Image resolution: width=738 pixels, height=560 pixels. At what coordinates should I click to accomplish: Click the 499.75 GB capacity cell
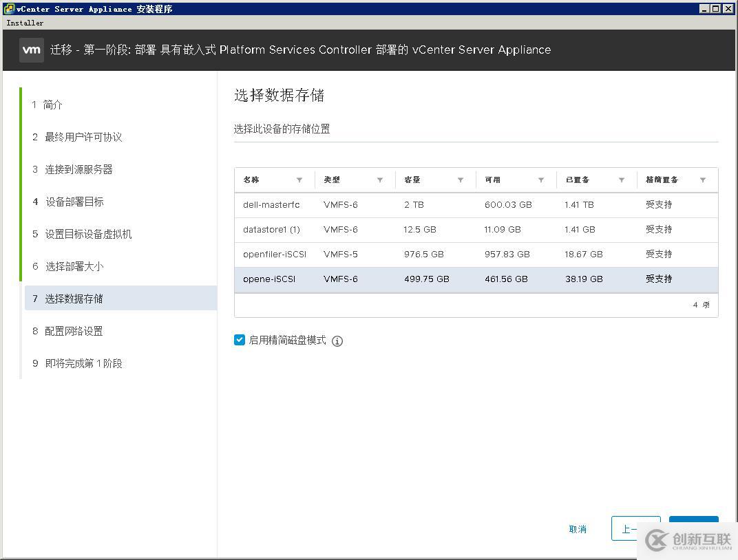click(x=426, y=279)
